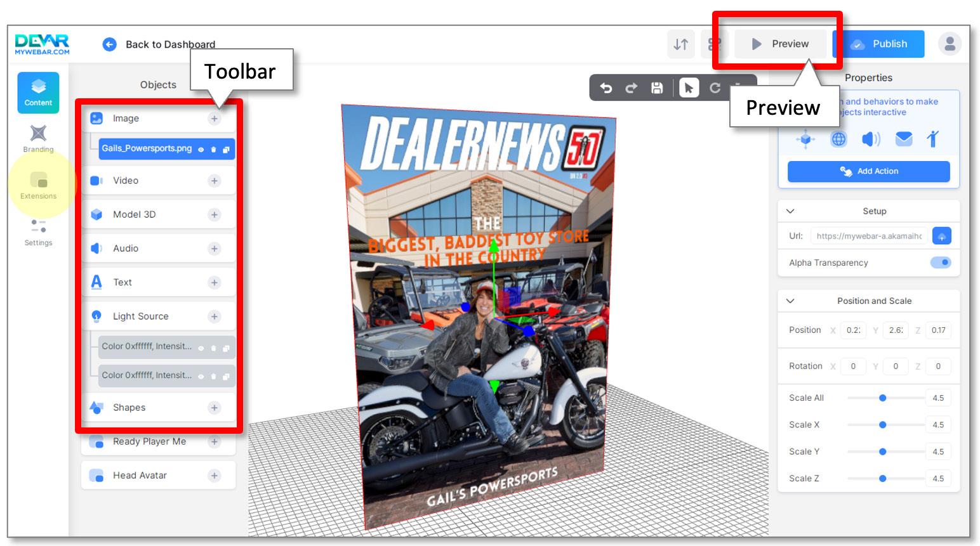Toggle the Alpha Transparency switch
This screenshot has width=980, height=546.
tap(941, 263)
